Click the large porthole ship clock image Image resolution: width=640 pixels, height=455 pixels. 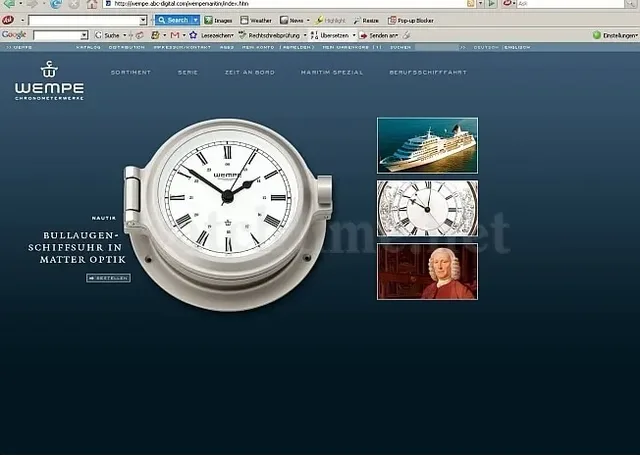click(228, 214)
